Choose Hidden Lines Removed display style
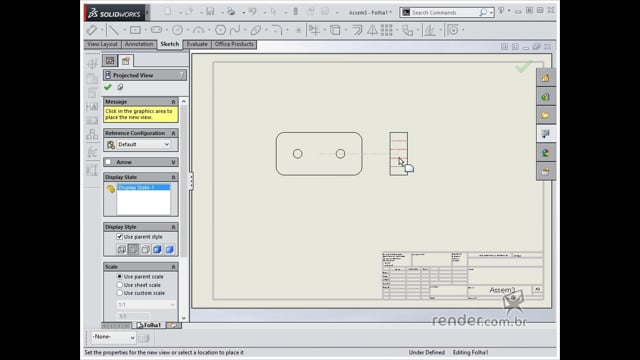Image resolution: width=640 pixels, height=360 pixels. tap(145, 249)
